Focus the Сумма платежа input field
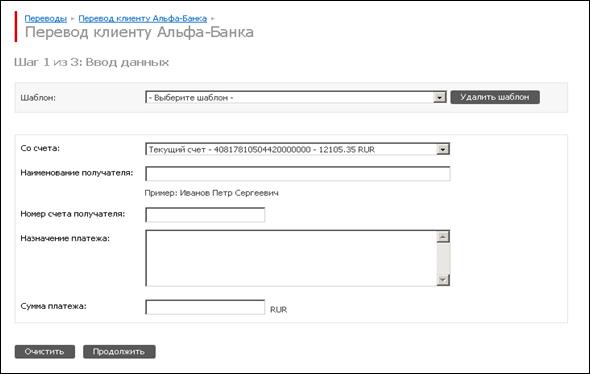The height and width of the screenshot is (374, 590). click(205, 307)
